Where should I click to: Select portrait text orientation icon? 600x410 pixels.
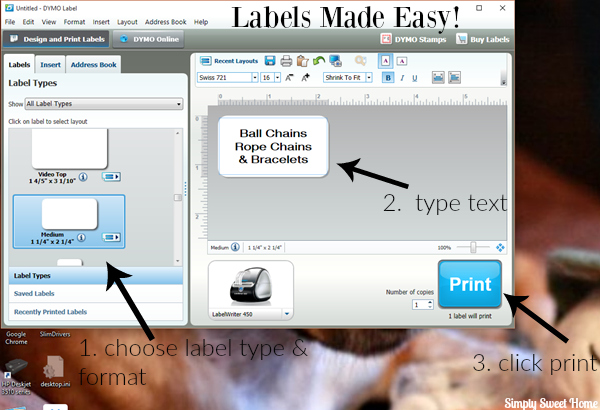point(385,61)
